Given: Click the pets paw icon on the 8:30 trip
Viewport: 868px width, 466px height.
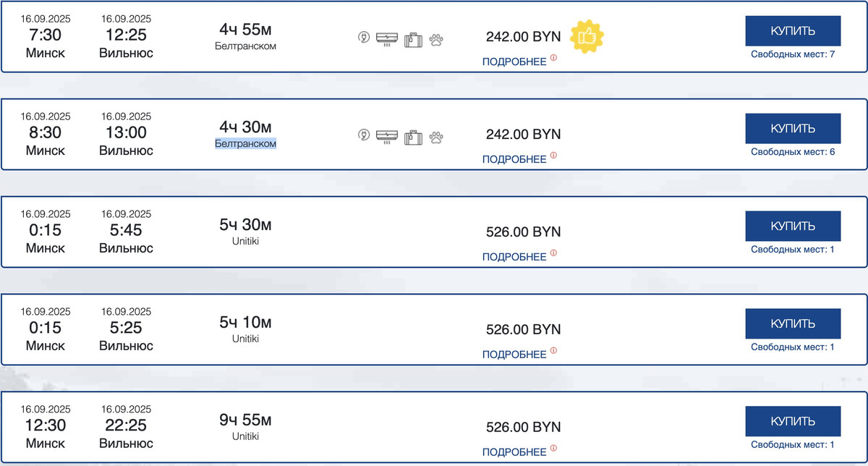Looking at the screenshot, I should pyautogui.click(x=435, y=137).
